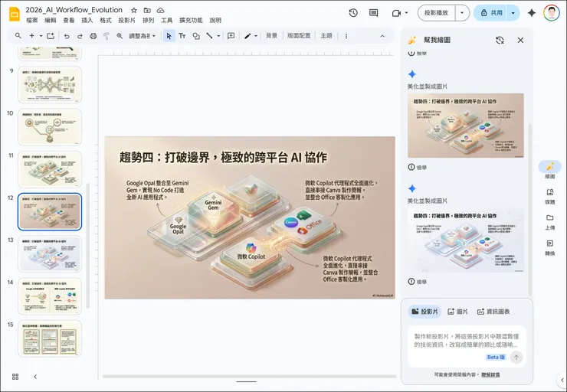Screen dimensions: 567x392
Task: Open the Google Slides home logo
Action: coord(15,15)
